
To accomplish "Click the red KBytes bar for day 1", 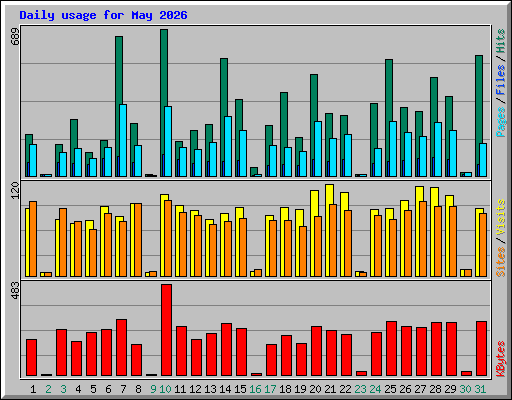I will [32, 357].
